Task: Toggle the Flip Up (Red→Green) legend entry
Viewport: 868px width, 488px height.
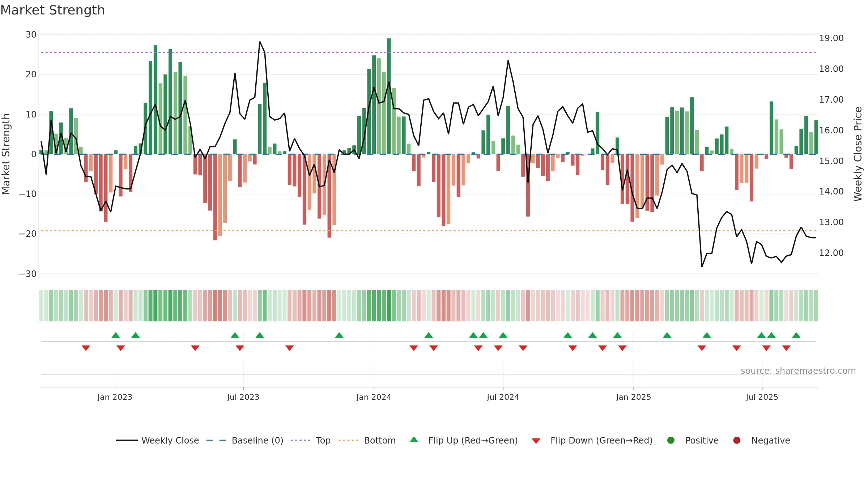Action: coord(464,440)
